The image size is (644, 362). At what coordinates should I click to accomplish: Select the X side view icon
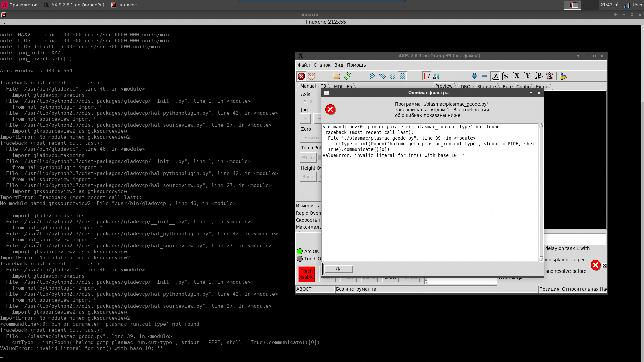(x=516, y=76)
